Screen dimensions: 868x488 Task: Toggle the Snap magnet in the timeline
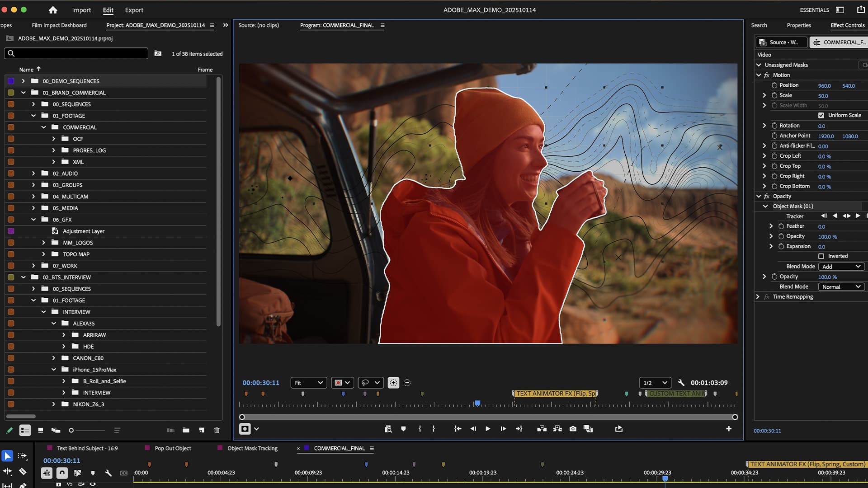tap(62, 473)
